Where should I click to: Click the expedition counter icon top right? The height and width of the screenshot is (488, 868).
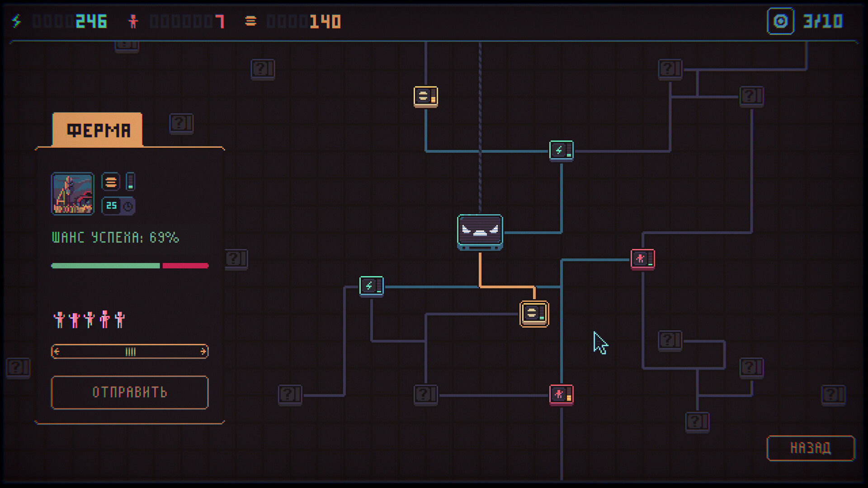click(x=780, y=21)
